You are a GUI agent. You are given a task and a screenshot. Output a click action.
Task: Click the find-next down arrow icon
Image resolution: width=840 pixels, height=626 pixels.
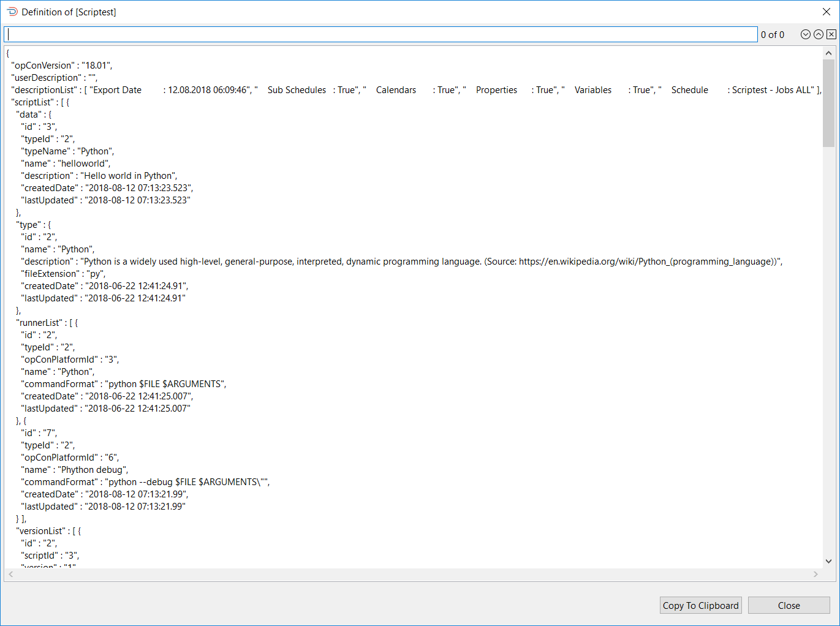806,35
